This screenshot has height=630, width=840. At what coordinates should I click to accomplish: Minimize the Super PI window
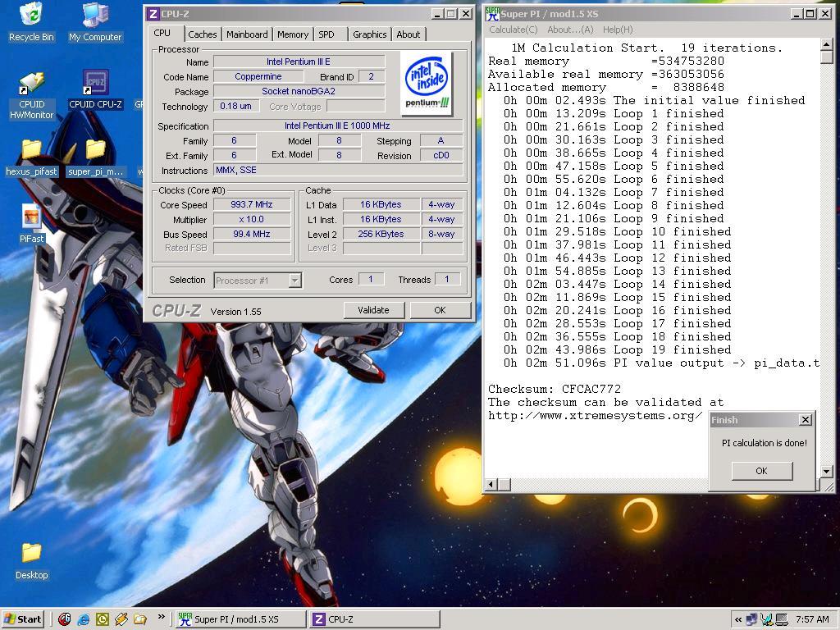(x=797, y=14)
